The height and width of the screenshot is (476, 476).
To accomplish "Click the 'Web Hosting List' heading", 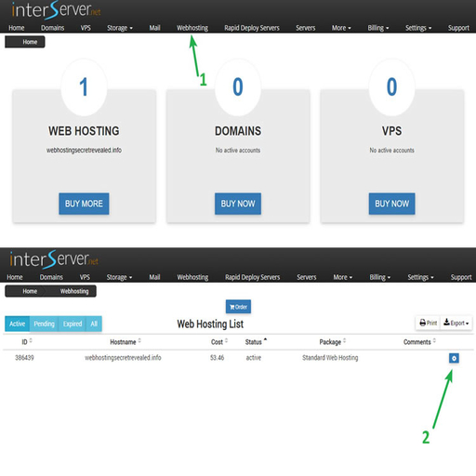I will (x=210, y=324).
